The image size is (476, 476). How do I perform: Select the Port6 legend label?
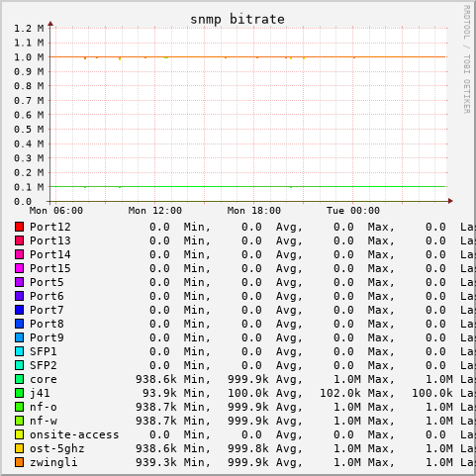click(47, 296)
